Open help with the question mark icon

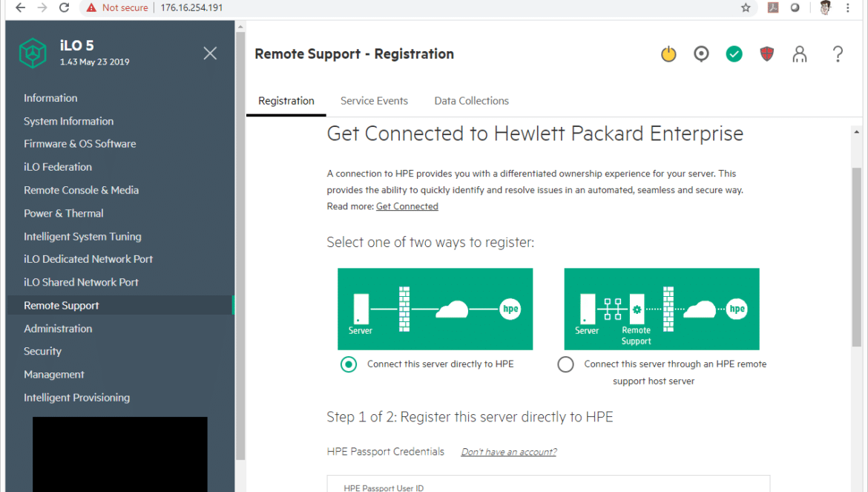(838, 53)
